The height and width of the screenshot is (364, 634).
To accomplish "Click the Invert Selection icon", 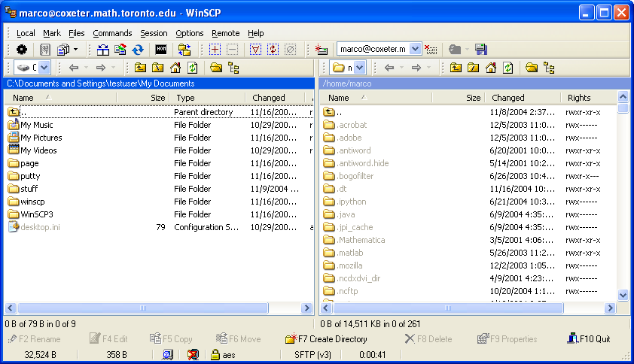I will coord(273,50).
